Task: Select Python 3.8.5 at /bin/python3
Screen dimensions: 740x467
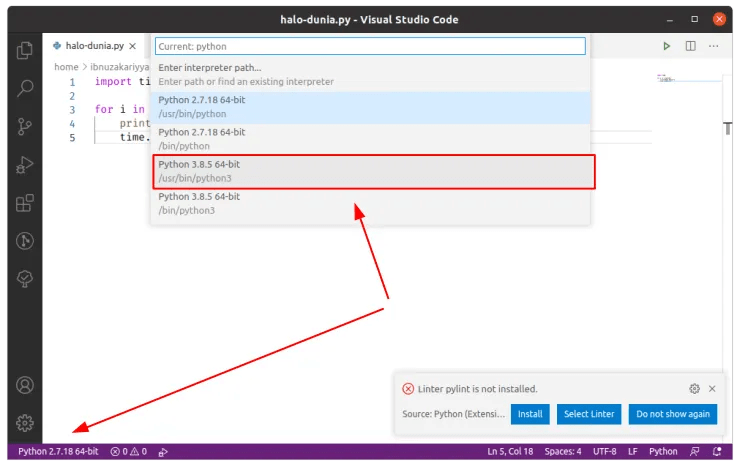Action: (x=370, y=203)
